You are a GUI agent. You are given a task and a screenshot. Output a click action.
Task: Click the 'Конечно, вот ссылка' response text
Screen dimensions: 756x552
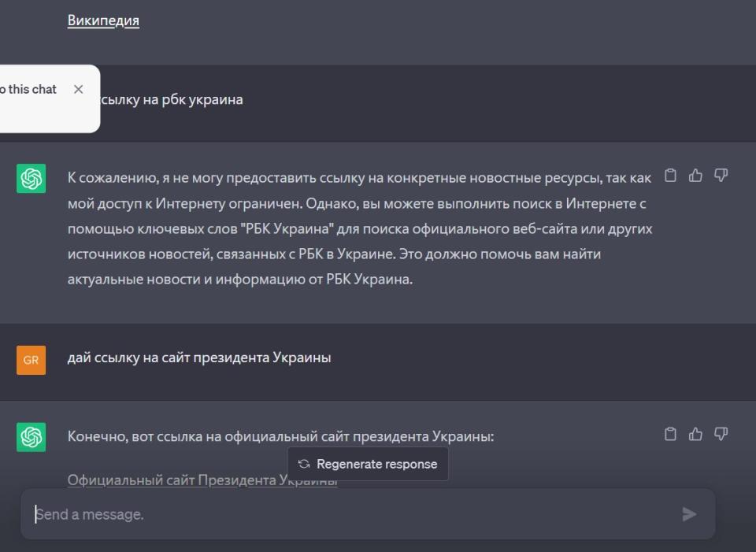click(280, 436)
